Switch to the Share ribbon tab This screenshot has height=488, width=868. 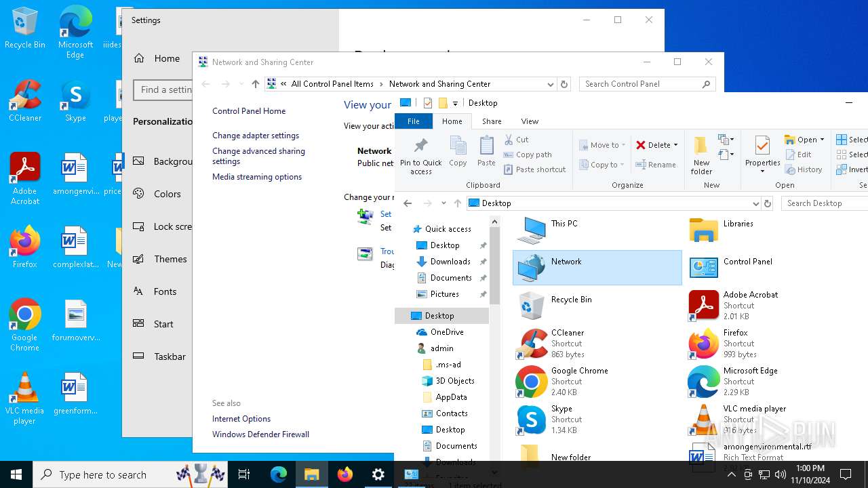click(492, 121)
